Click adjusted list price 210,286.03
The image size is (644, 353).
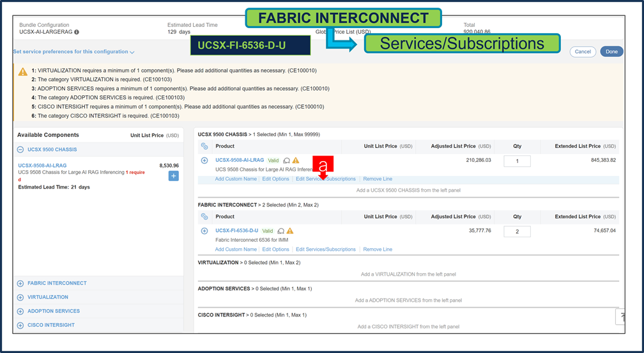[479, 161]
